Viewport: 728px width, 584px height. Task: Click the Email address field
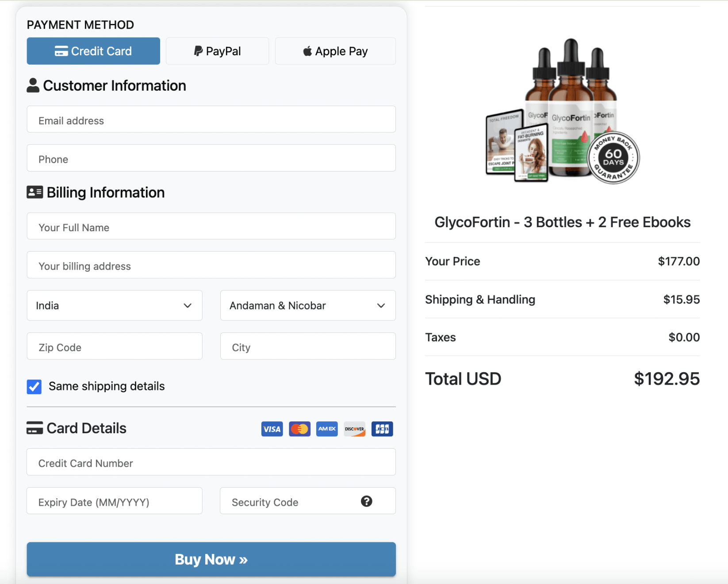[211, 120]
